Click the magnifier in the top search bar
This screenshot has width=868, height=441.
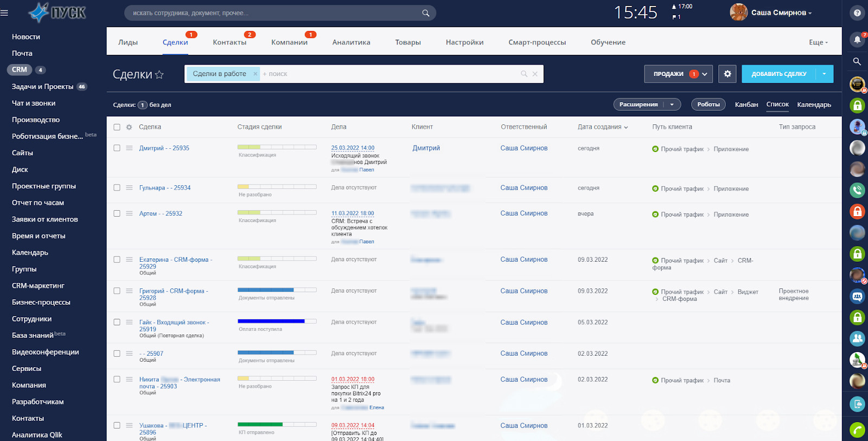pyautogui.click(x=426, y=13)
